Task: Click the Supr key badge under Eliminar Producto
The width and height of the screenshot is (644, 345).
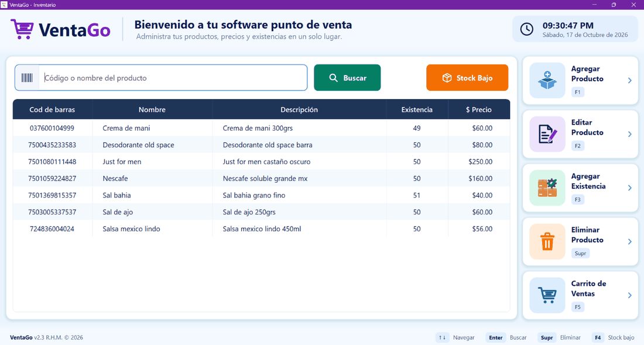Action: pos(580,254)
